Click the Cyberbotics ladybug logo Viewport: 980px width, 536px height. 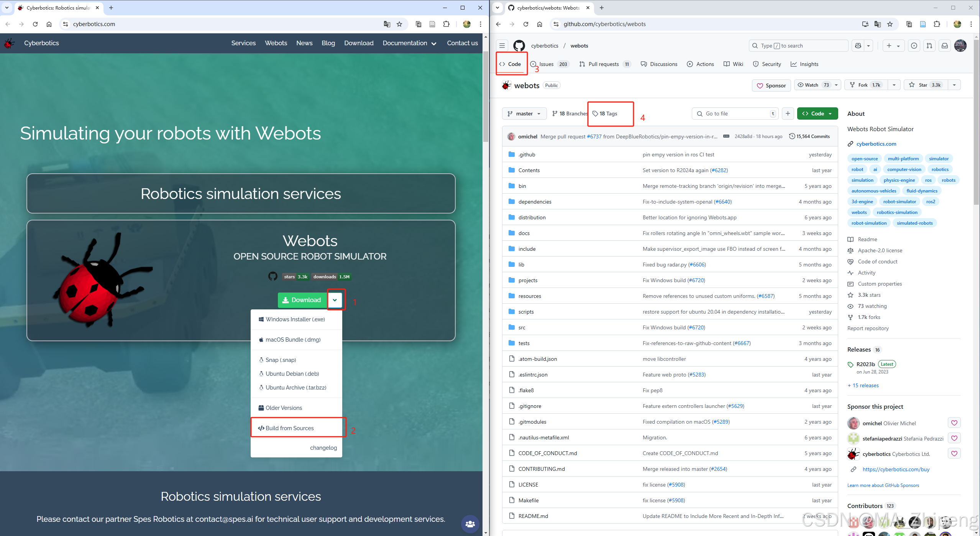[9, 43]
